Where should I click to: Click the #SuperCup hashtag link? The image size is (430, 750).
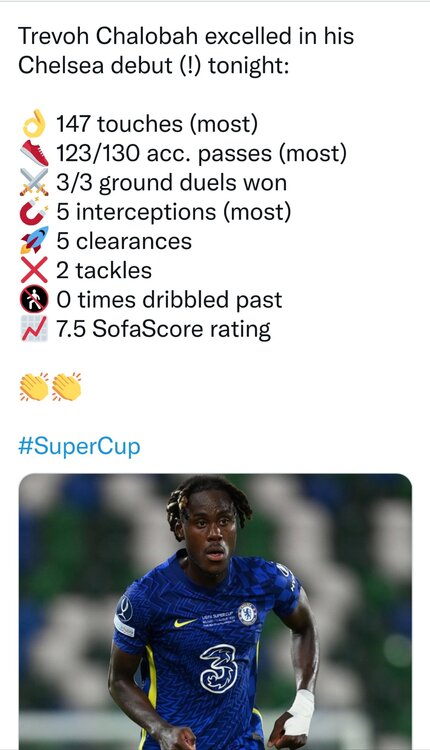point(79,446)
